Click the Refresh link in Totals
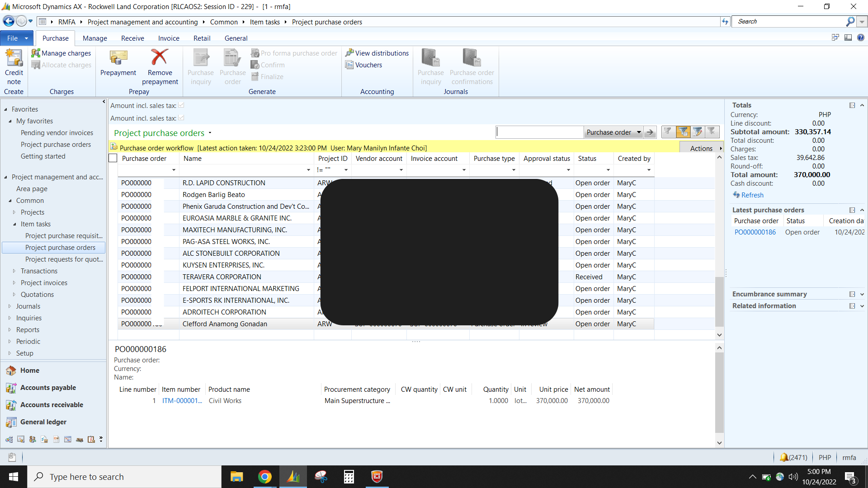 (x=752, y=195)
